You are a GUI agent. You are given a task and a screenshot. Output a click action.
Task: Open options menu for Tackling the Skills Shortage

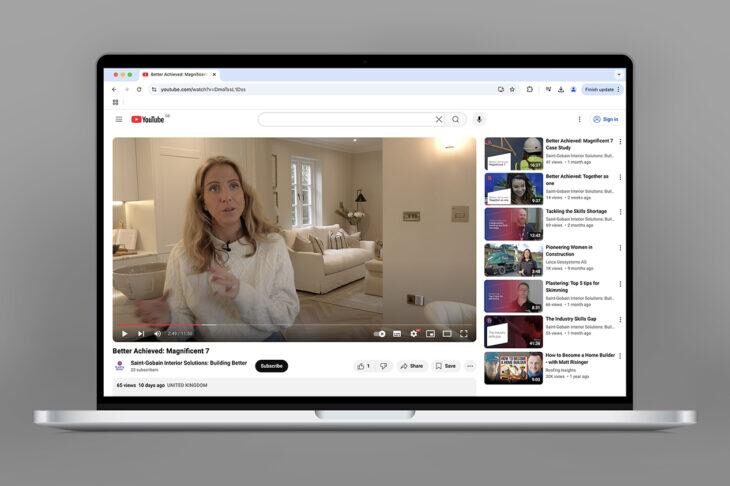(620, 212)
